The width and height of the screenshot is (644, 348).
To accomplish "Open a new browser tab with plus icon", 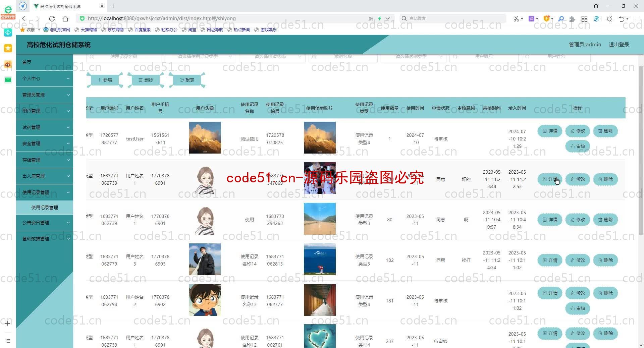I will tap(113, 6).
